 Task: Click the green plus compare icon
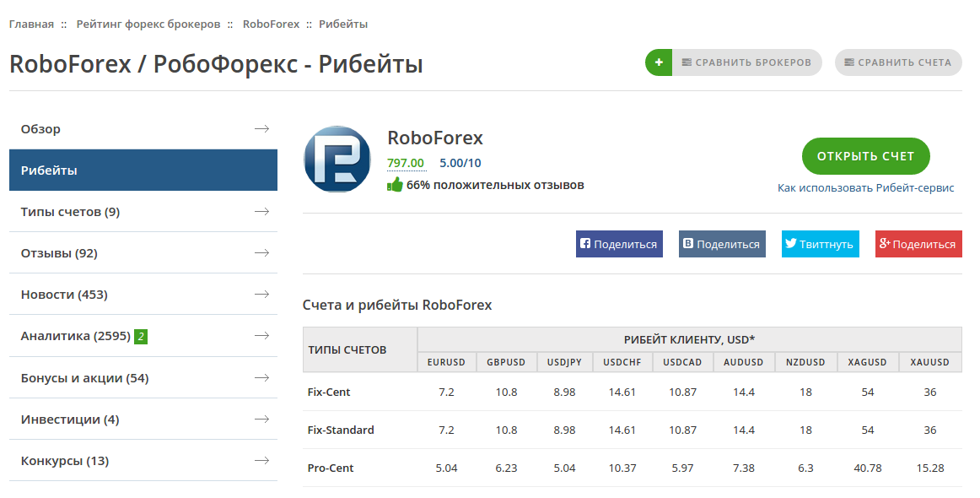point(659,62)
